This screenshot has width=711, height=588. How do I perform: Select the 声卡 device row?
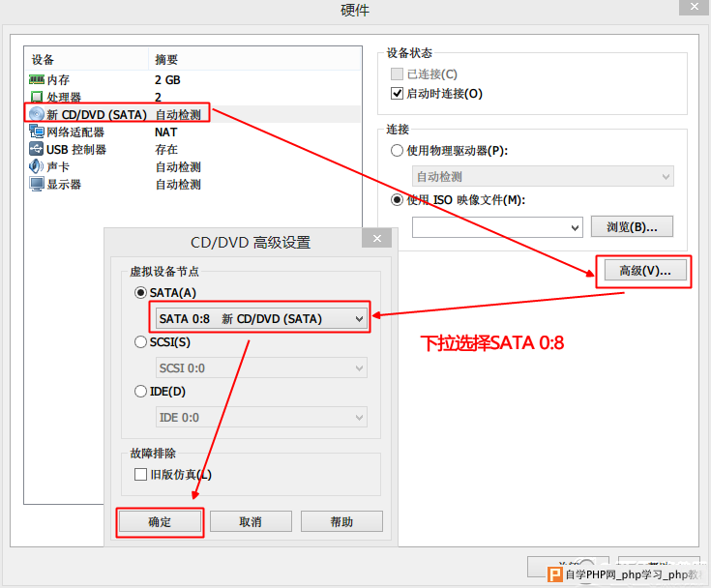pyautogui.click(x=193, y=167)
